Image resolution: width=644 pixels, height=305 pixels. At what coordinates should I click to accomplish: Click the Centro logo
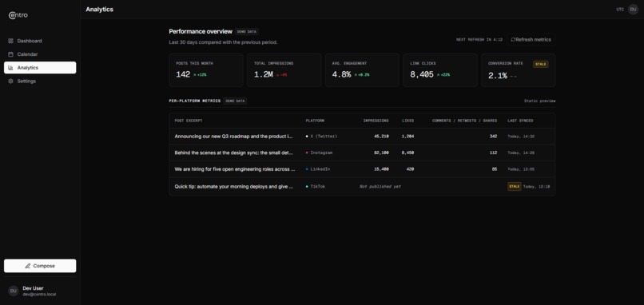(18, 15)
